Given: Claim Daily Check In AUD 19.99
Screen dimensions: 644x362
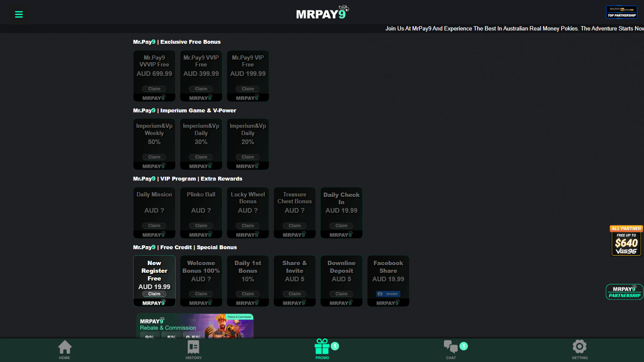Looking at the screenshot, I should point(341,226).
